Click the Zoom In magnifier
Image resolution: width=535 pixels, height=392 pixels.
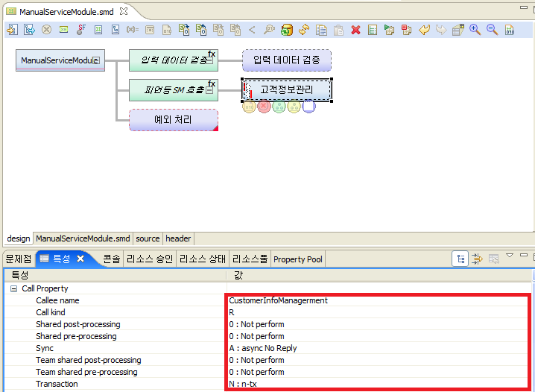[475, 30]
